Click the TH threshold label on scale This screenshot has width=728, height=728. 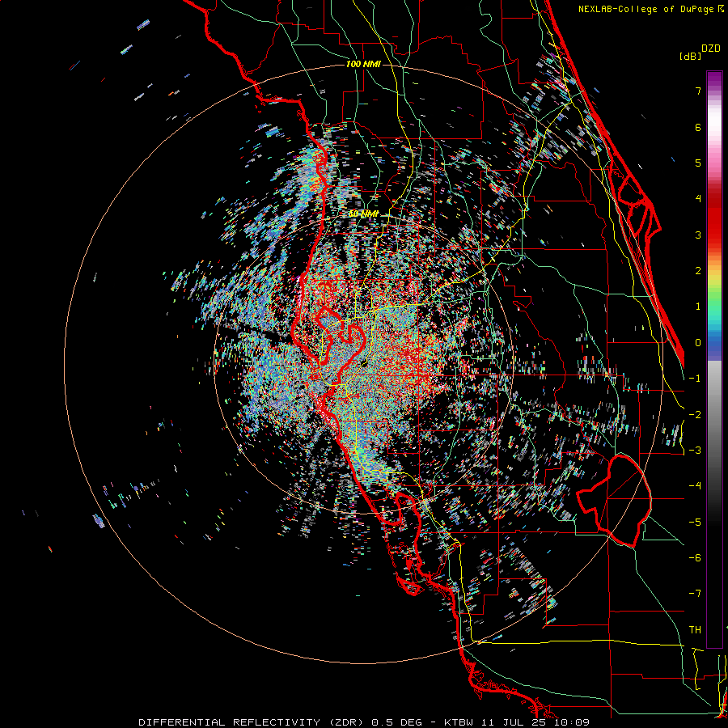(695, 630)
